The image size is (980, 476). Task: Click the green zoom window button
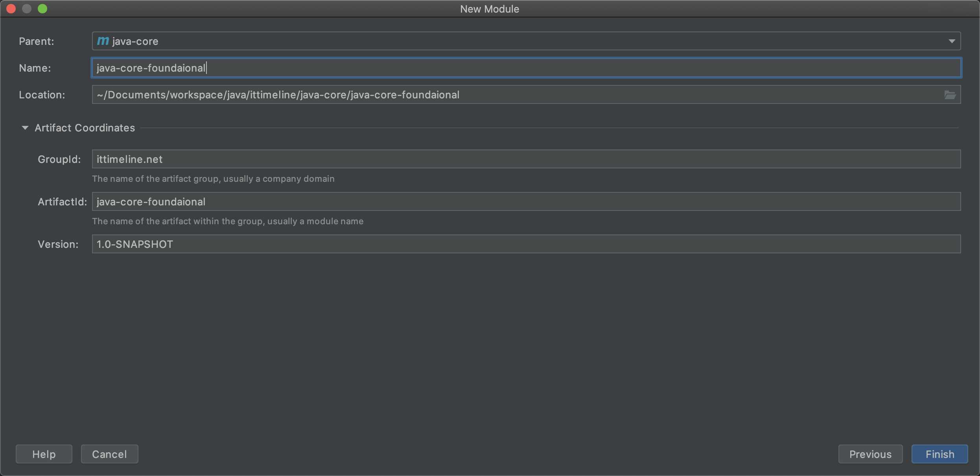[42, 9]
